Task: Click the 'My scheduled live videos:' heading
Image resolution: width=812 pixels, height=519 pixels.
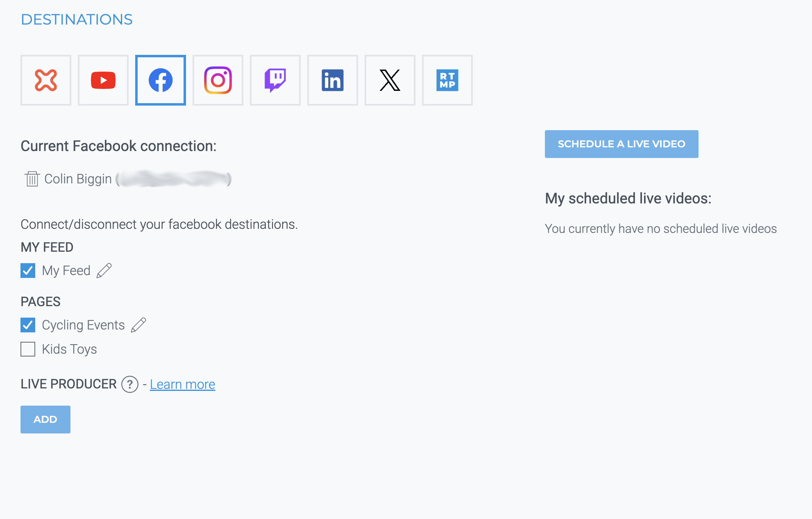Action: [628, 199]
